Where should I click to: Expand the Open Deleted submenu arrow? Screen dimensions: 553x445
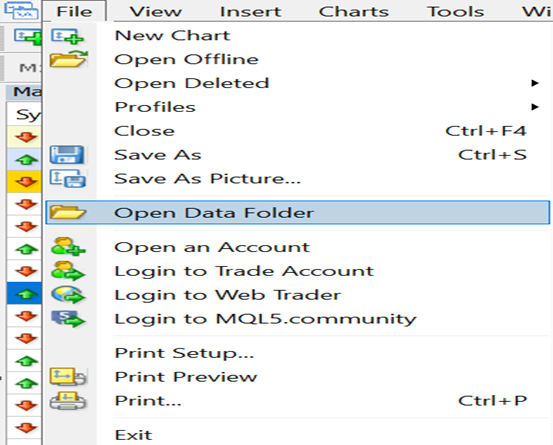click(x=535, y=83)
